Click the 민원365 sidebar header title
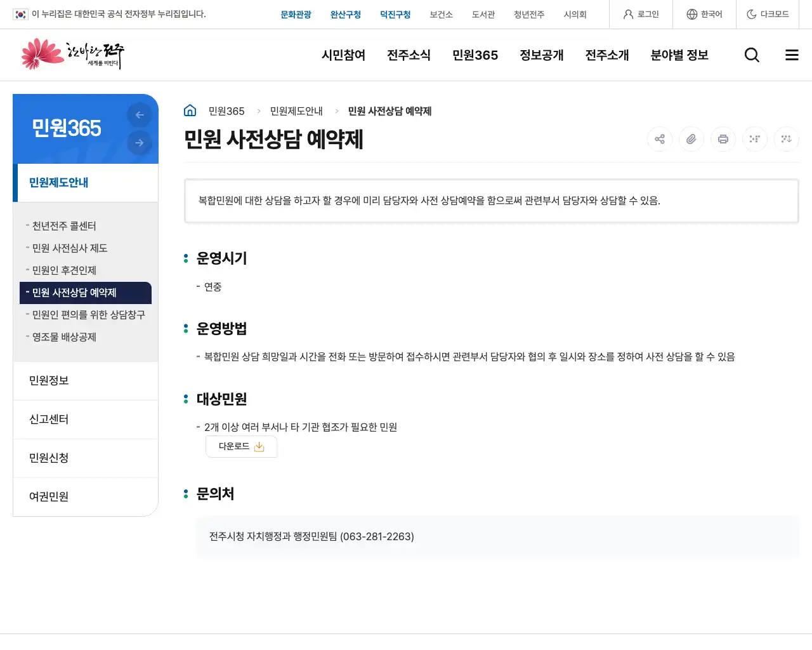The image size is (812, 650). 67,128
